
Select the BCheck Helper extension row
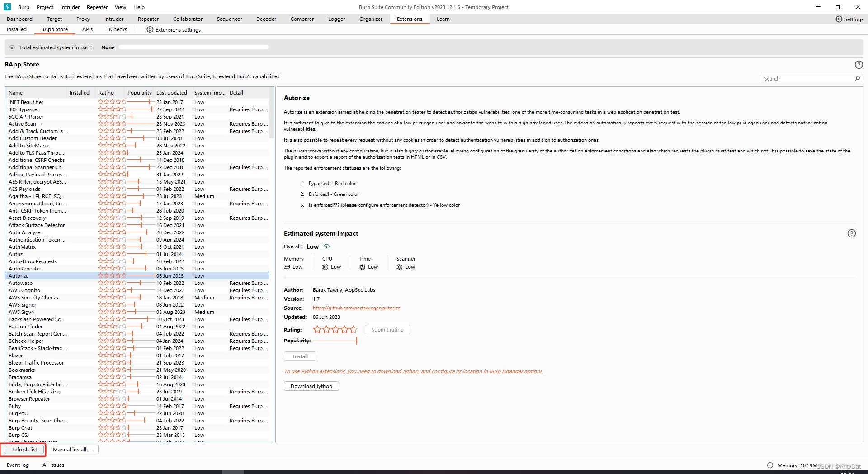[137, 341]
